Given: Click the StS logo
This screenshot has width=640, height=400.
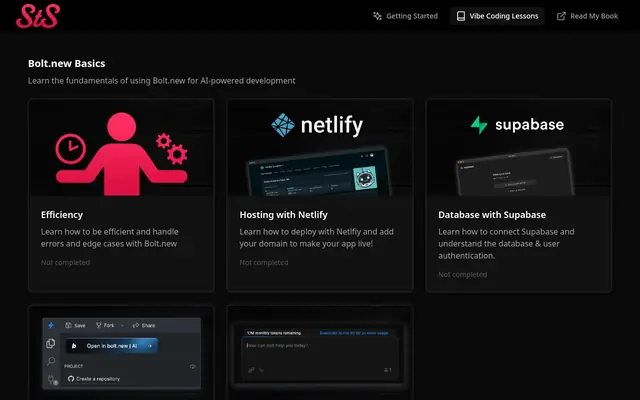Looking at the screenshot, I should tap(38, 16).
